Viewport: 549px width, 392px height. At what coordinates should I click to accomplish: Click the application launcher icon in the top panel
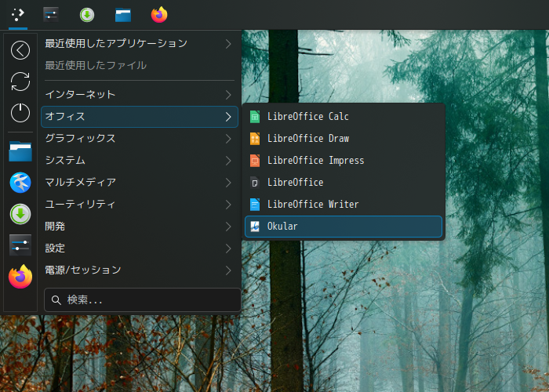point(18,14)
